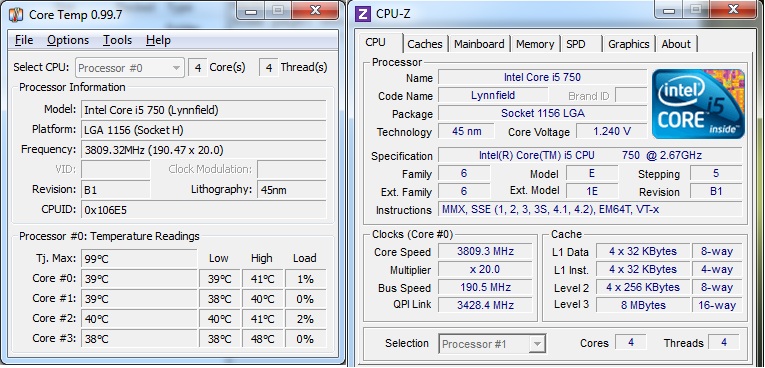This screenshot has width=765, height=368.
Task: Click the CPUID value '0x106E5'
Action: [203, 210]
